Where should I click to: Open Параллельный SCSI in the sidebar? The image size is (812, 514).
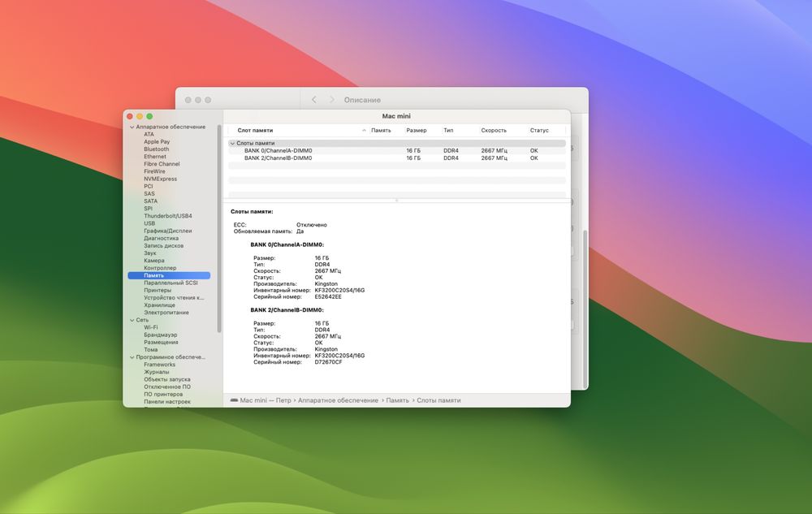[x=171, y=283]
